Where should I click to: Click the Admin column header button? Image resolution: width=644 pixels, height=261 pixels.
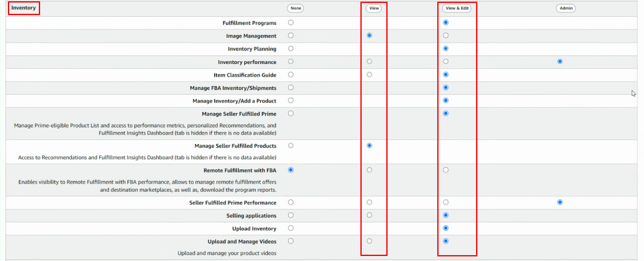[565, 8]
